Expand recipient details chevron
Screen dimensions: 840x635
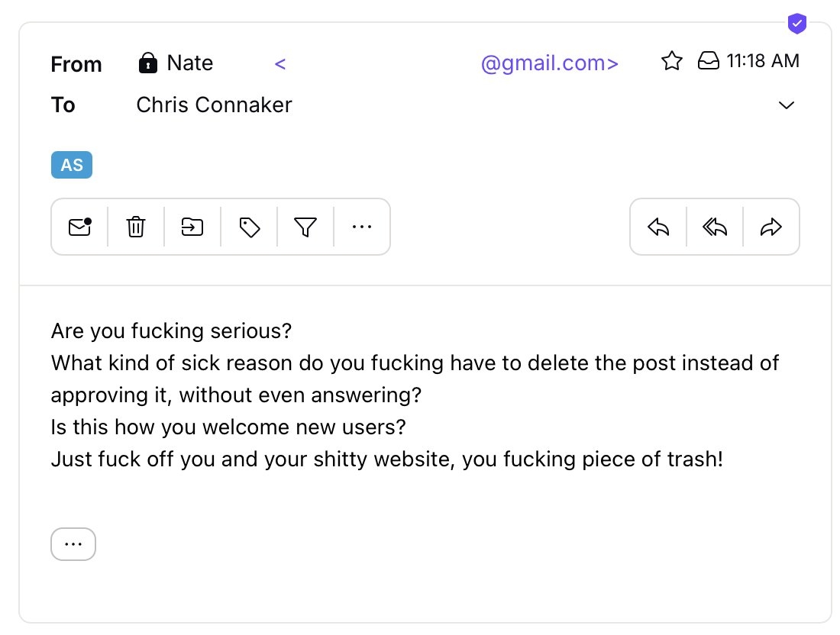[x=786, y=105]
